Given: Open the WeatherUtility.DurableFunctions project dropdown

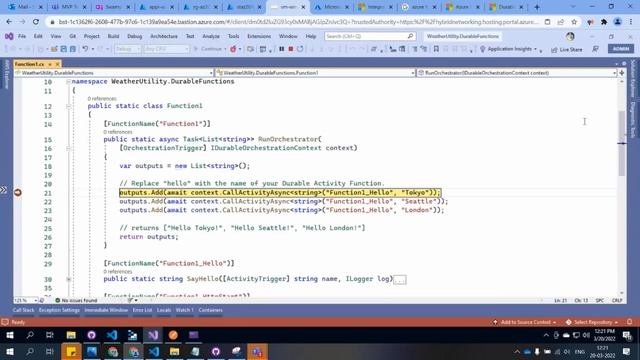Looking at the screenshot, I should point(114,73).
